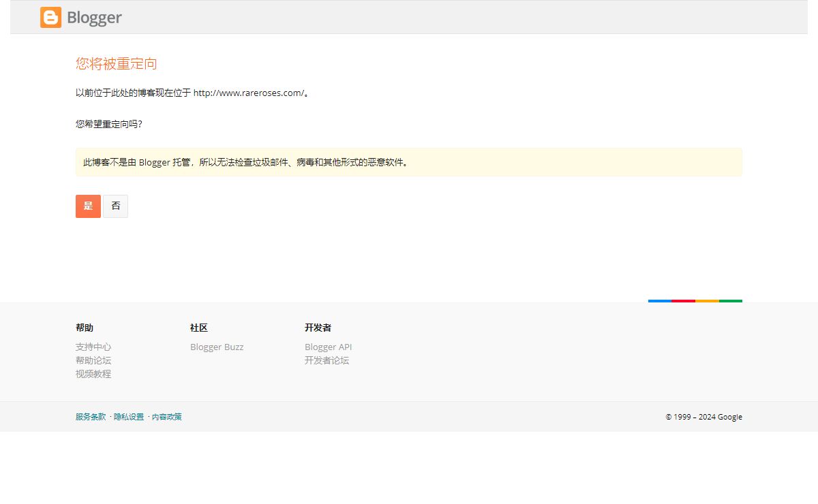Click the blue segment of the color stripe
Screen dimensions: 818x504
pos(660,301)
